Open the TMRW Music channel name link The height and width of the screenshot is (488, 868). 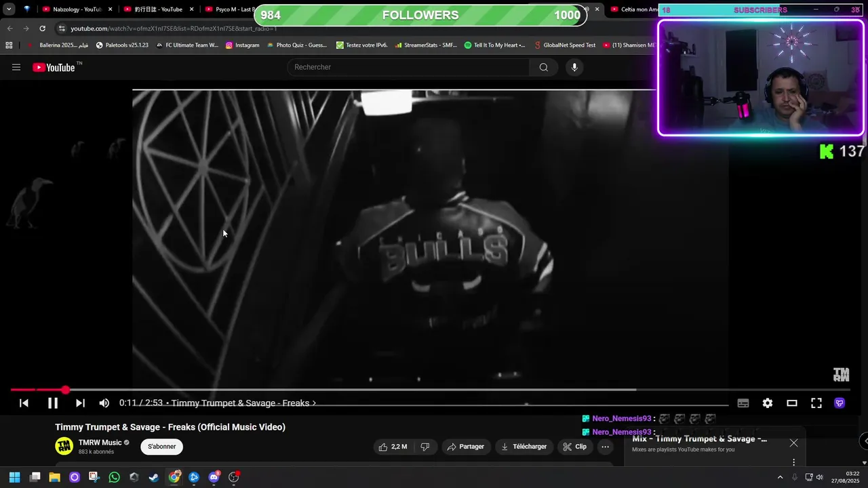100,443
